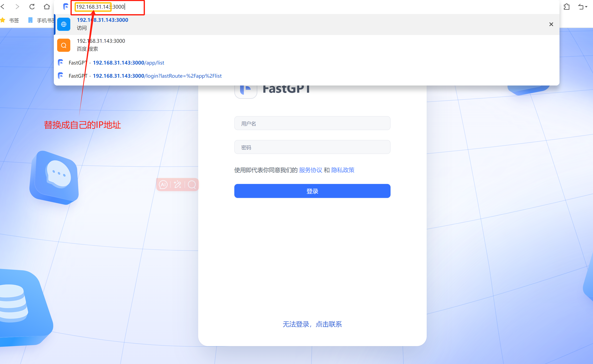Open the 书签 bookmarks folder
This screenshot has width=593, height=364.
click(x=14, y=21)
